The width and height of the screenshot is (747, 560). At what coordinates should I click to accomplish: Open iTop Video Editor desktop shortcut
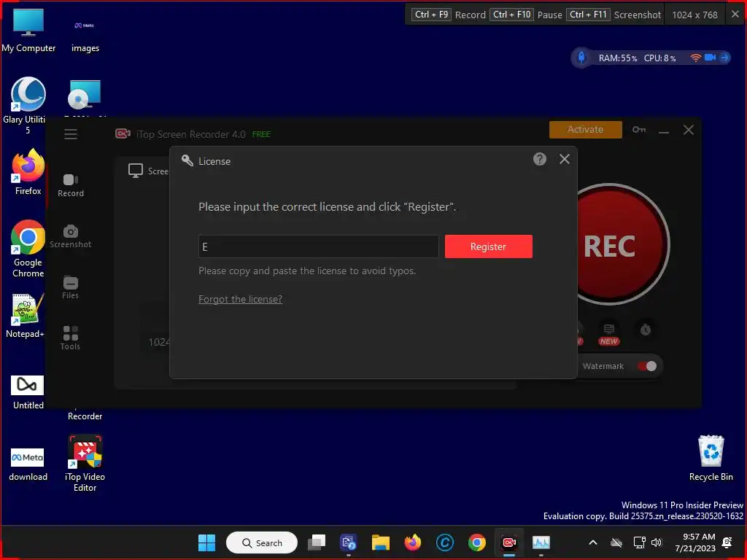point(85,463)
